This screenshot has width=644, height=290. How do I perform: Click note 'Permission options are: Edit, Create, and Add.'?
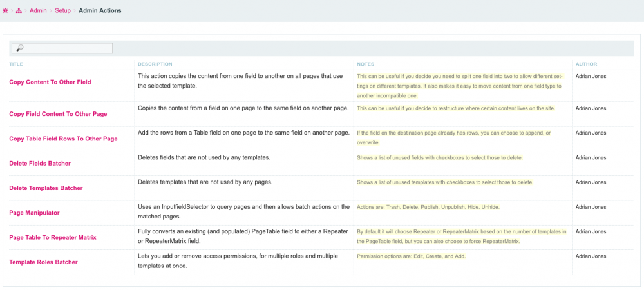pos(411,256)
